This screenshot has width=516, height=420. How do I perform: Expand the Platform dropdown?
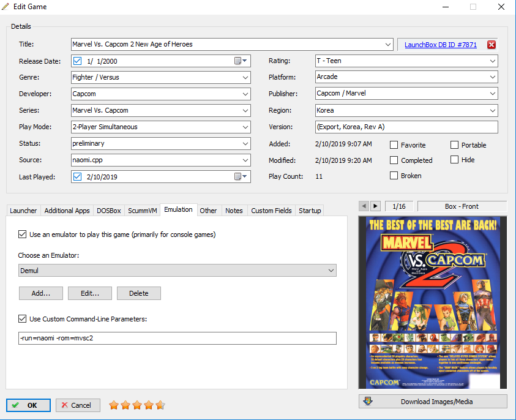point(493,77)
